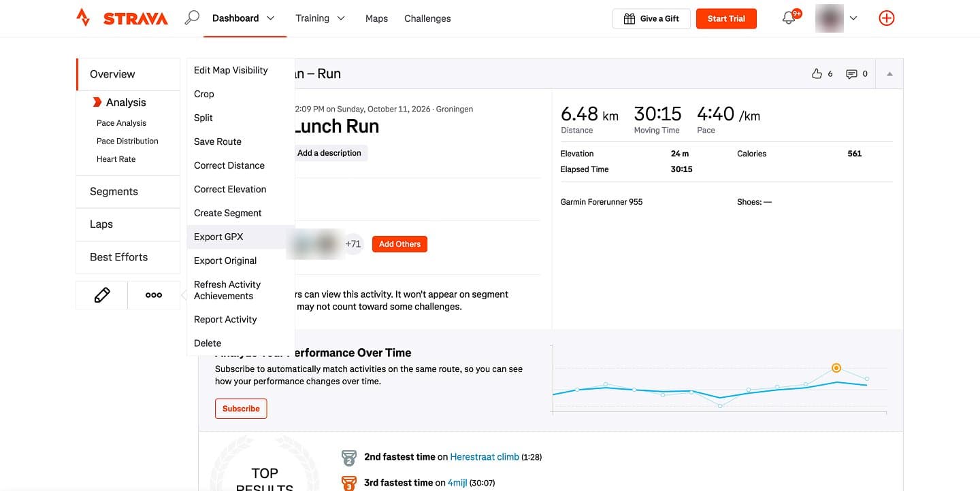Click the silver 2nd place medal icon
The width and height of the screenshot is (980, 491).
[x=348, y=457]
